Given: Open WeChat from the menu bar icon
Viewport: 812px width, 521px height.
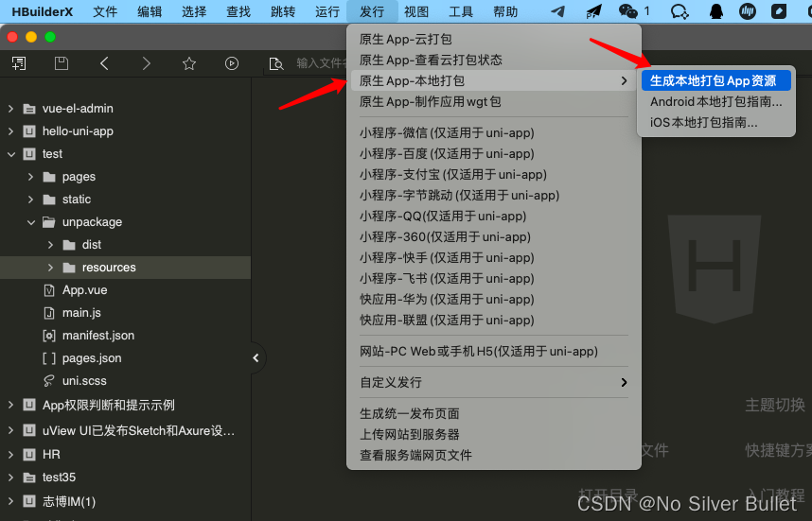Looking at the screenshot, I should point(628,10).
